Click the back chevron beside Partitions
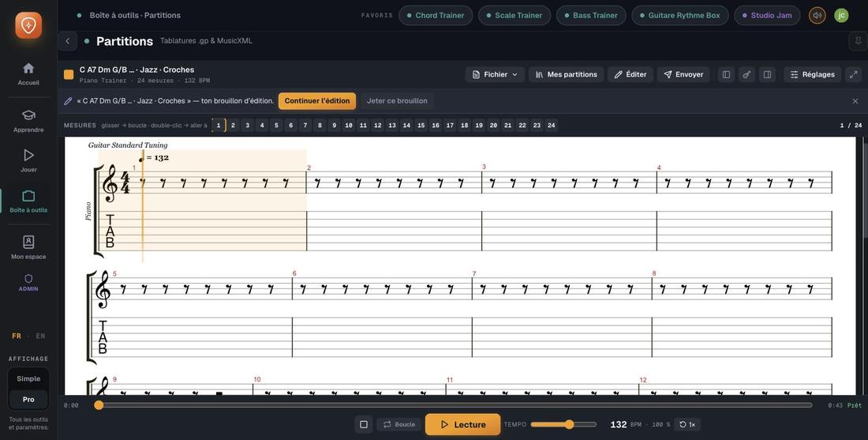Screen dimensions: 868x440 (68, 41)
